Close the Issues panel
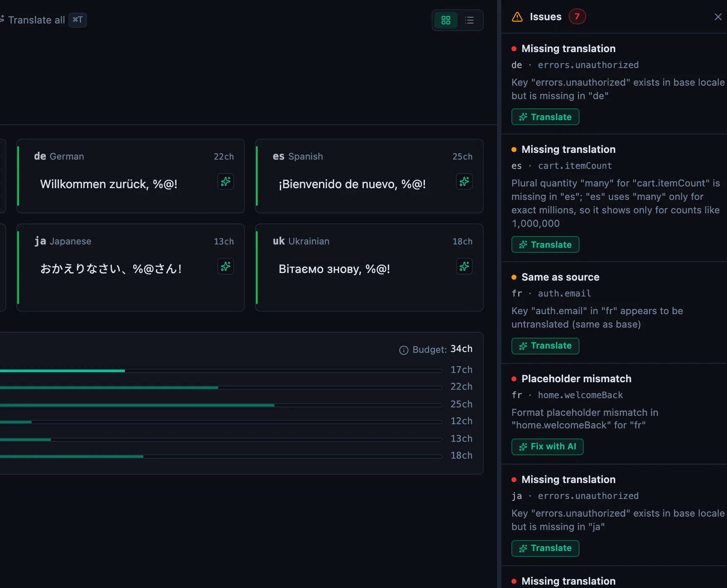This screenshot has height=588, width=727. [x=718, y=17]
